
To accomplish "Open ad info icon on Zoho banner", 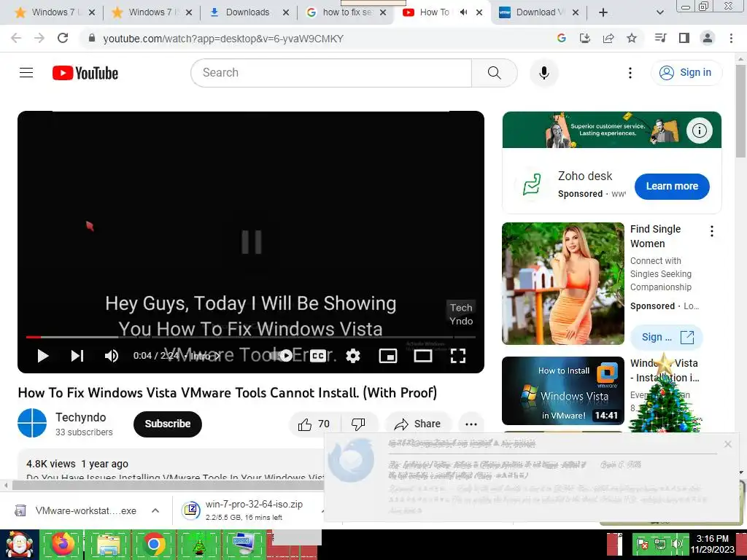I will pyautogui.click(x=700, y=130).
